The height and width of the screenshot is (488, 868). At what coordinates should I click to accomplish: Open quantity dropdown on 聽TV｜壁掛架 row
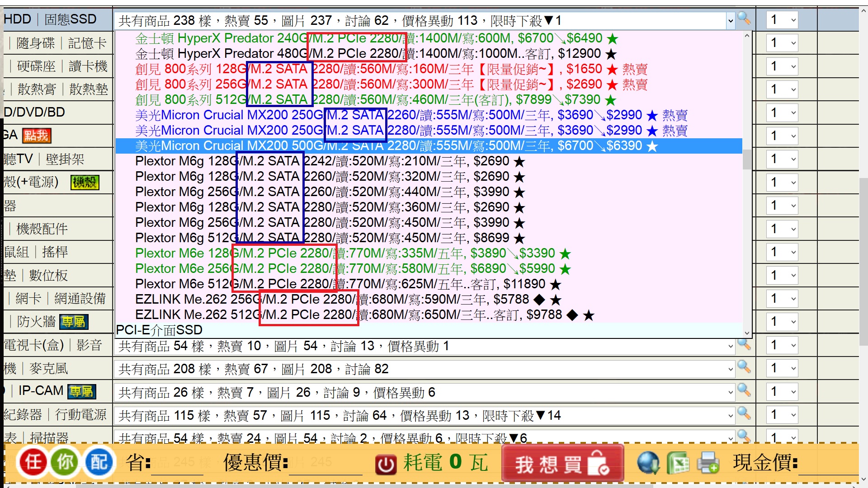pyautogui.click(x=782, y=159)
